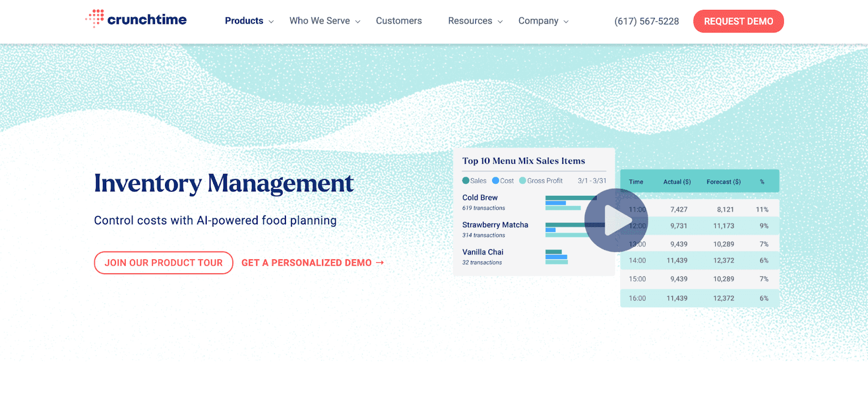
Task: Click the AI-powered food planning tagline
Action: coord(215,220)
